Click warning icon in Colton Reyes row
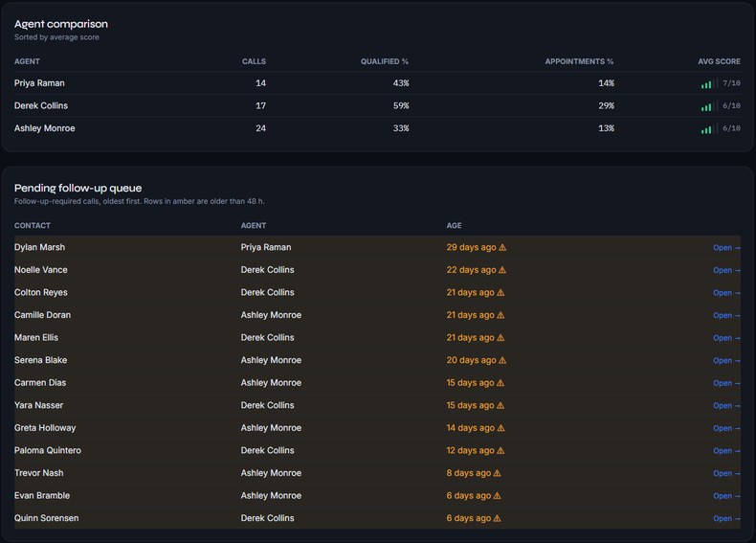The width and height of the screenshot is (756, 543). (x=500, y=292)
